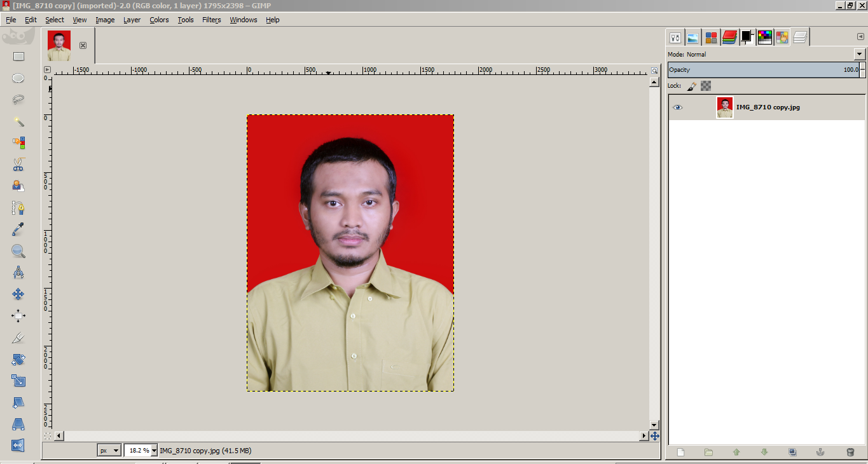Open the Filters menu
The width and height of the screenshot is (868, 464).
click(212, 20)
